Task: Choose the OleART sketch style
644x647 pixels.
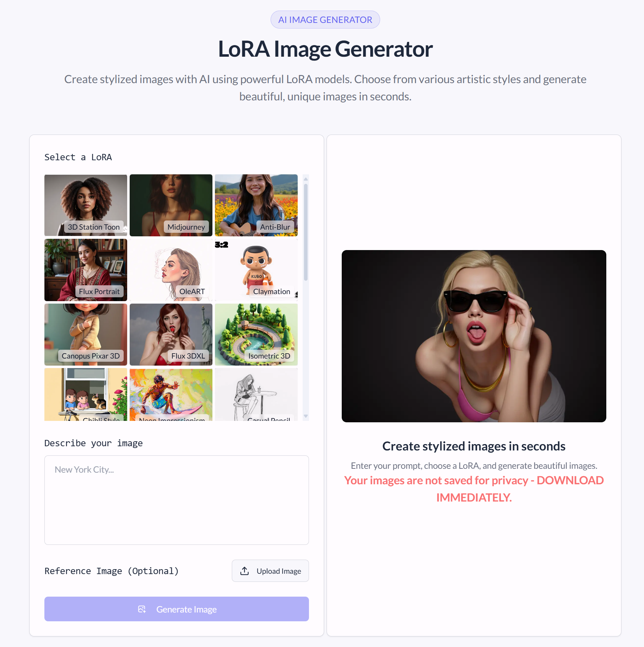Action: (171, 270)
